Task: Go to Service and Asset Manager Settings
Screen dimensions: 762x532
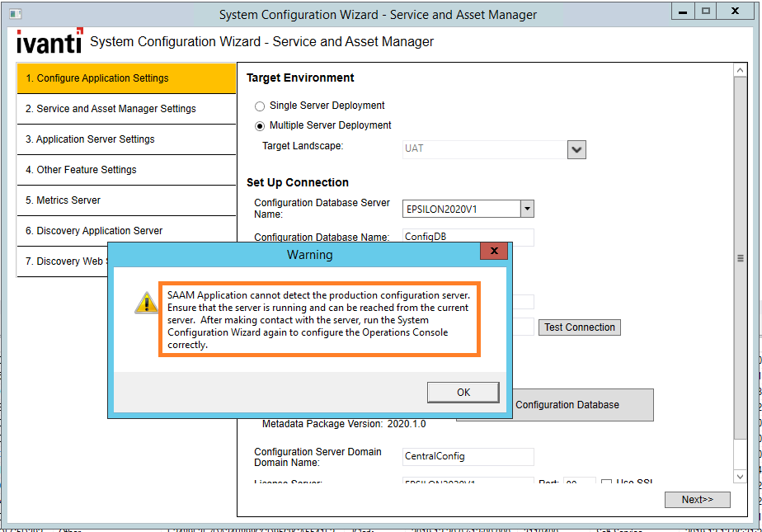Action: (126, 109)
